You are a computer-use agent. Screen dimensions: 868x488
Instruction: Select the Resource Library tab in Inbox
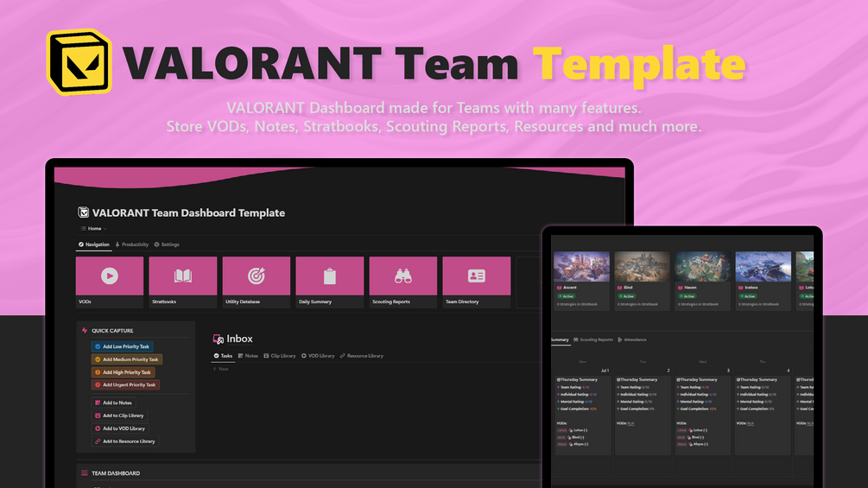(362, 356)
